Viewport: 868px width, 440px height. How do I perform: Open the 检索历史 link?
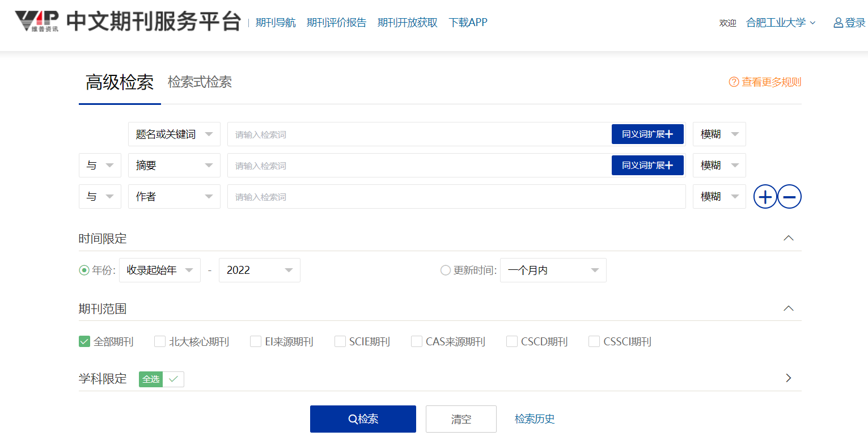pos(535,419)
